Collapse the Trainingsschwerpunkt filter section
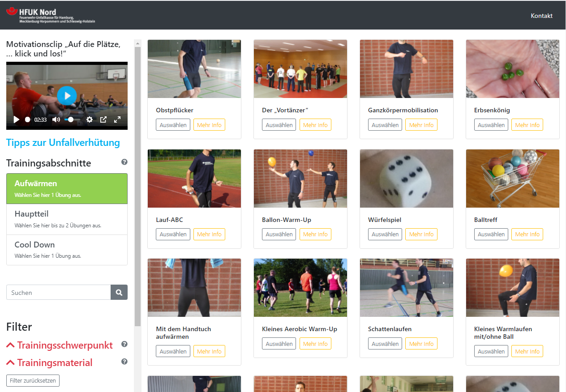The height and width of the screenshot is (392, 566). coord(60,345)
